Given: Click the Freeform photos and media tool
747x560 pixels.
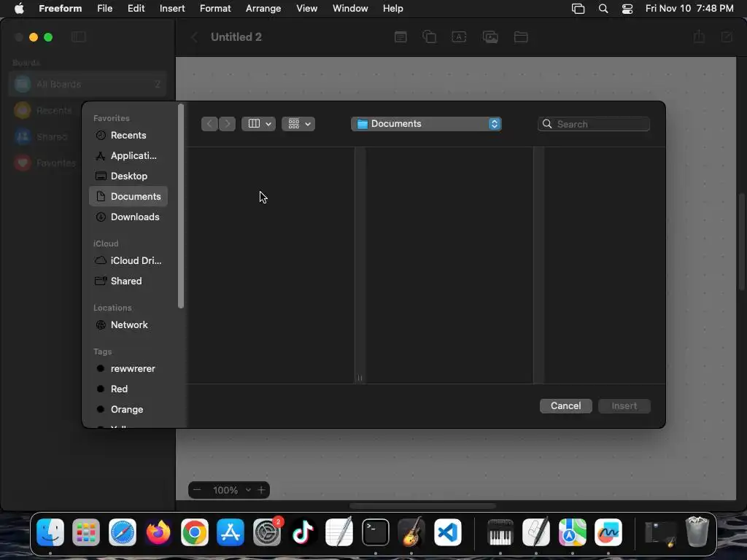Looking at the screenshot, I should (x=490, y=36).
